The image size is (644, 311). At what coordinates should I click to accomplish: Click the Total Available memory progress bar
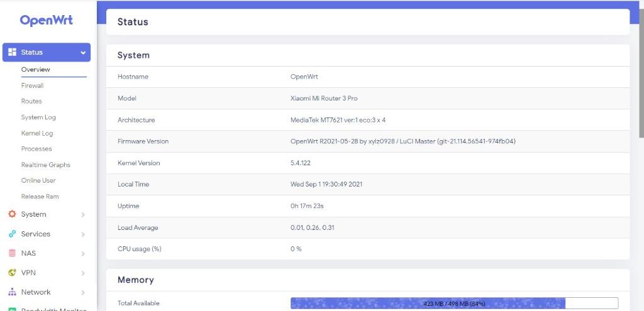pyautogui.click(x=454, y=303)
